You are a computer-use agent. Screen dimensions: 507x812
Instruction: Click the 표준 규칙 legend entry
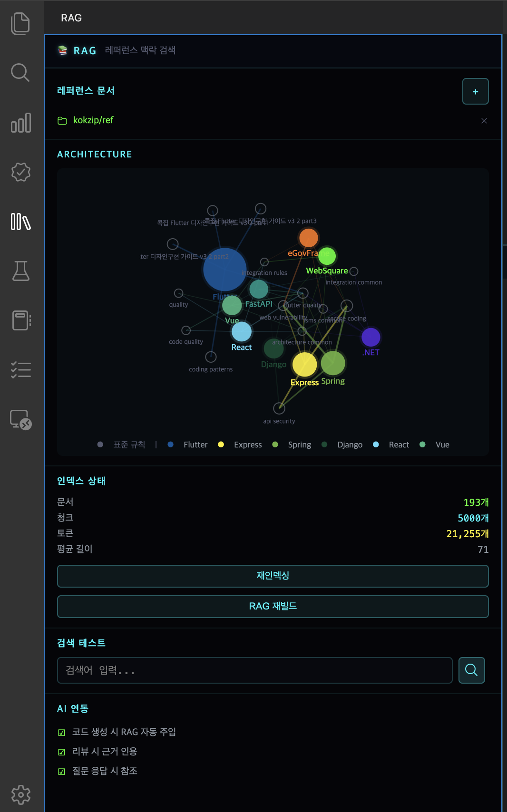coord(121,445)
